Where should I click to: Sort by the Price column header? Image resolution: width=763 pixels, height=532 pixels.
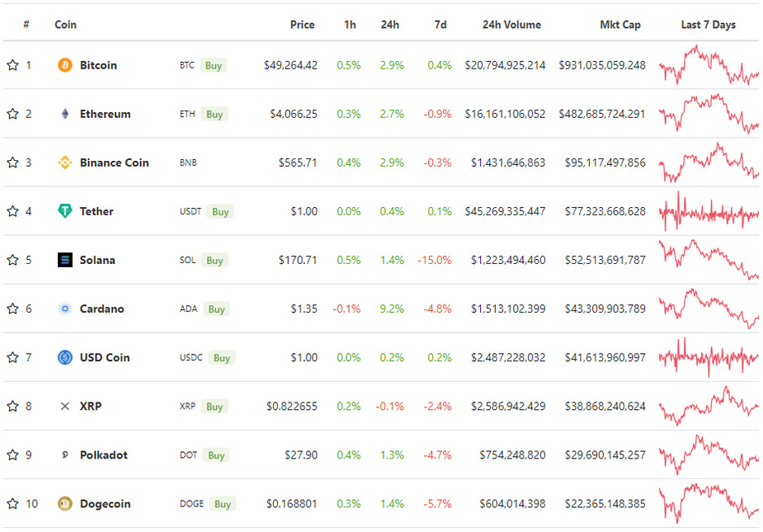pos(302,25)
